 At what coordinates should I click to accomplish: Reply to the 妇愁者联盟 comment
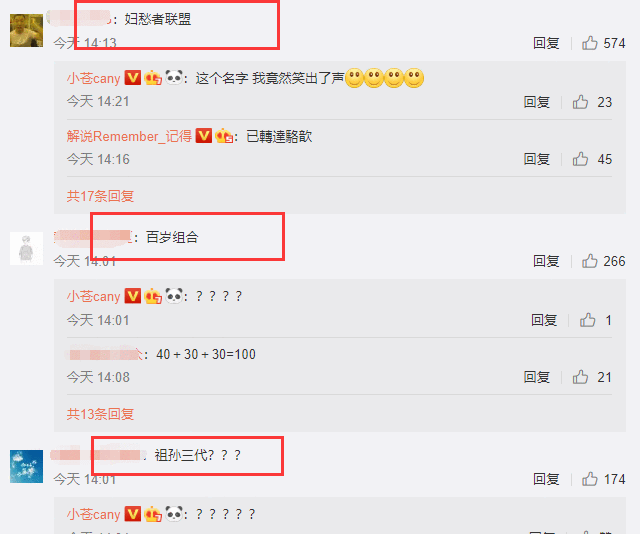pos(546,43)
